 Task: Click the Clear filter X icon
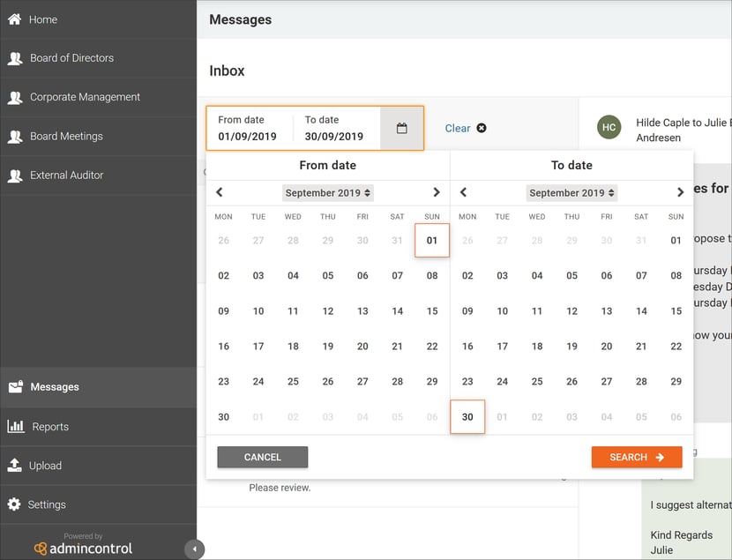[x=482, y=128]
